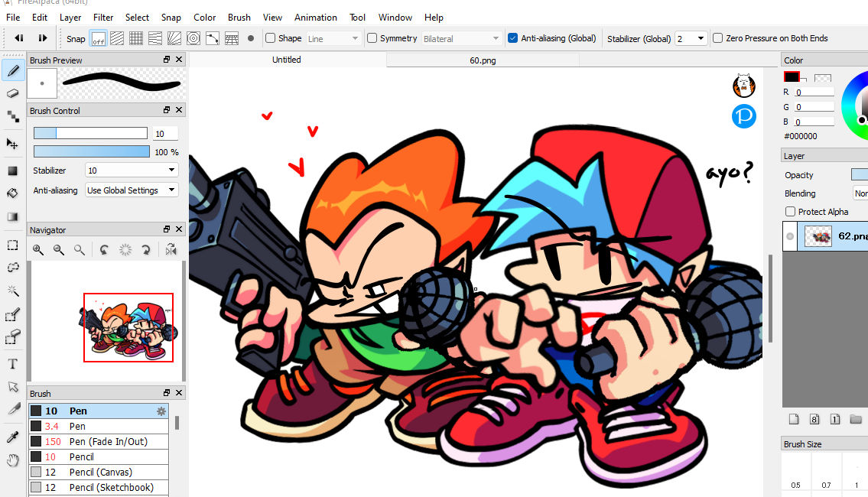Select the Brush tool in left toolbar

(x=13, y=71)
